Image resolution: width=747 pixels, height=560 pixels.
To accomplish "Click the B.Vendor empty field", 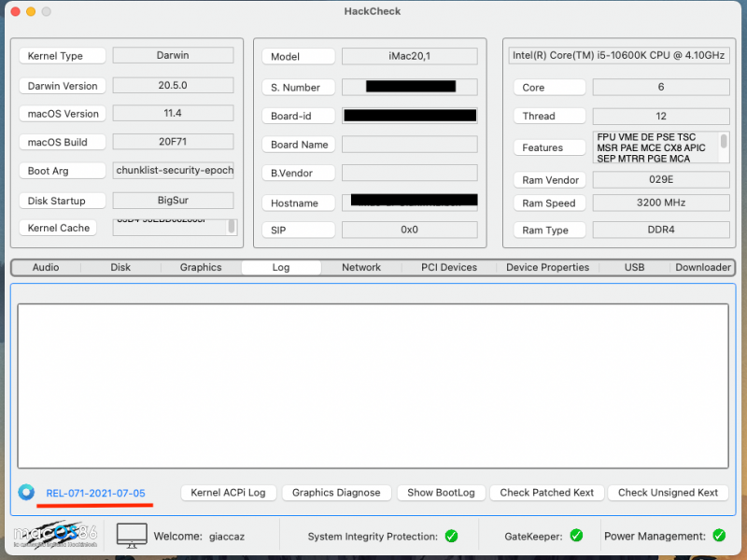I will click(x=410, y=173).
